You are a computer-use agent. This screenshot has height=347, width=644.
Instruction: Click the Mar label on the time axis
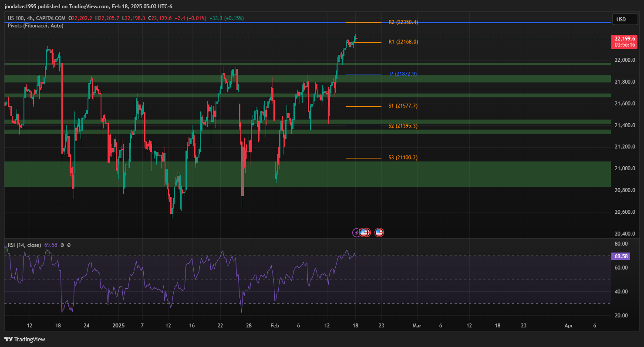(417, 325)
